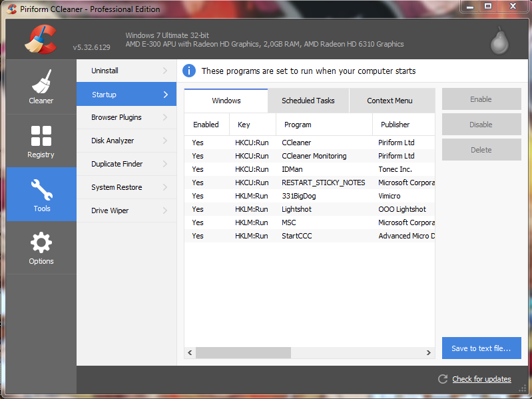
Task: Click the refresh icon beside Check for updates
Action: coord(443,379)
